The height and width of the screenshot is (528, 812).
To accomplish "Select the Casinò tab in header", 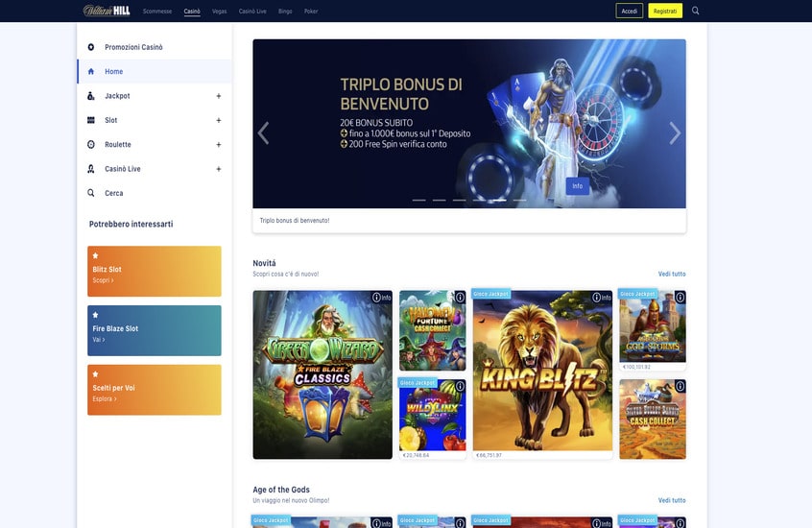I will tap(192, 11).
